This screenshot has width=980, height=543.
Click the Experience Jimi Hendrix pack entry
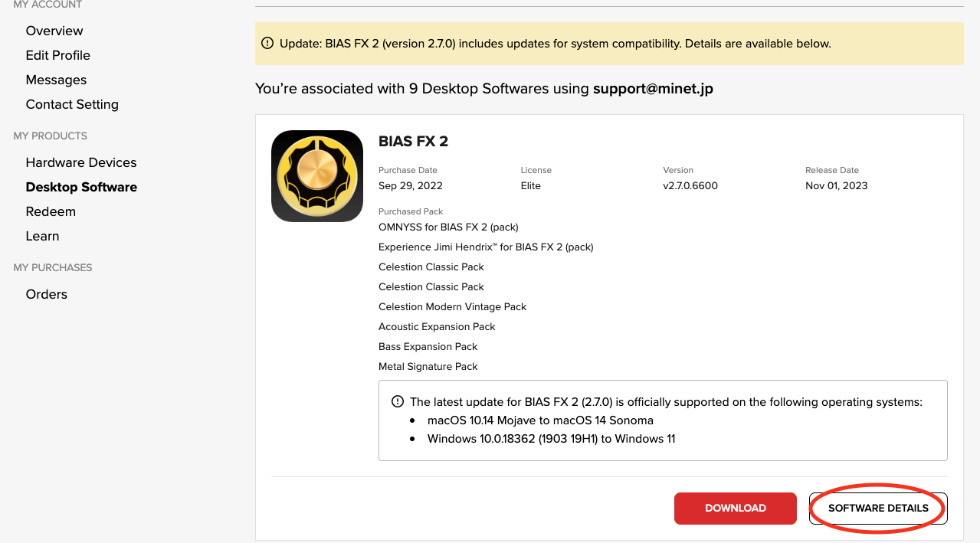tap(486, 247)
